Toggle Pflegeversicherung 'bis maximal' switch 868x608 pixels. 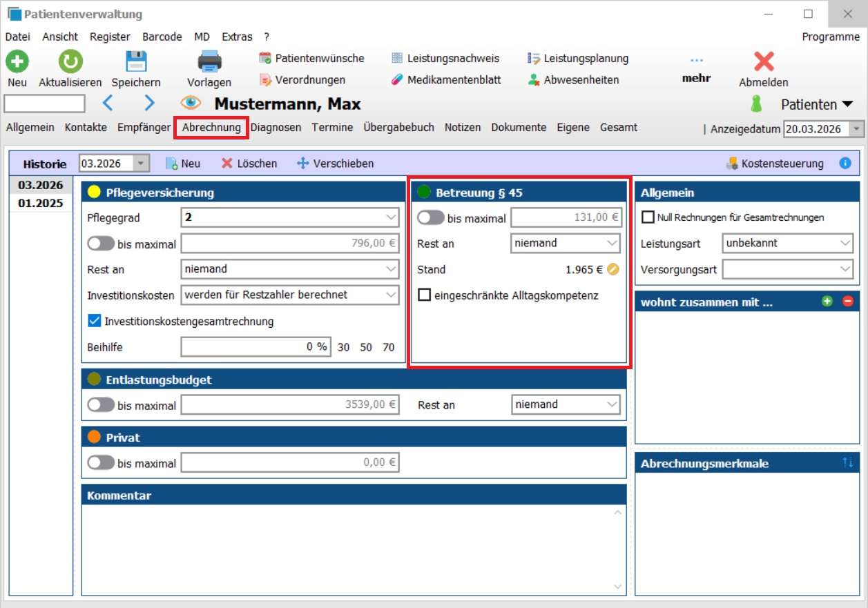click(102, 244)
